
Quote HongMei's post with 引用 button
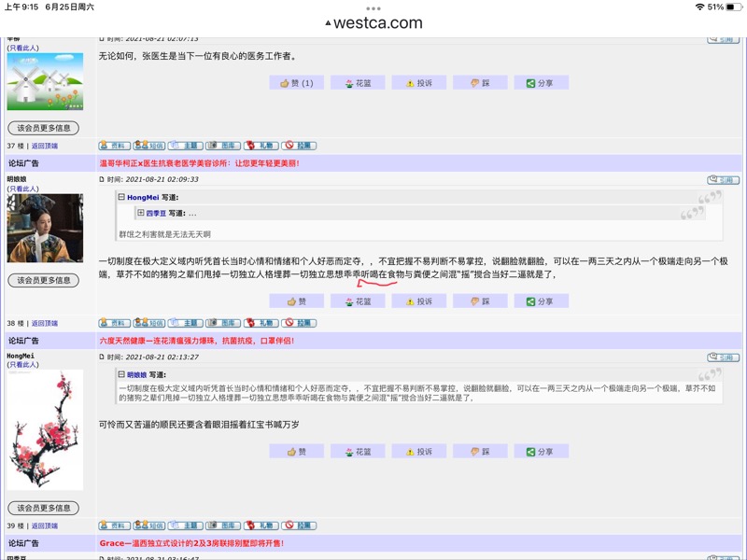click(x=723, y=357)
